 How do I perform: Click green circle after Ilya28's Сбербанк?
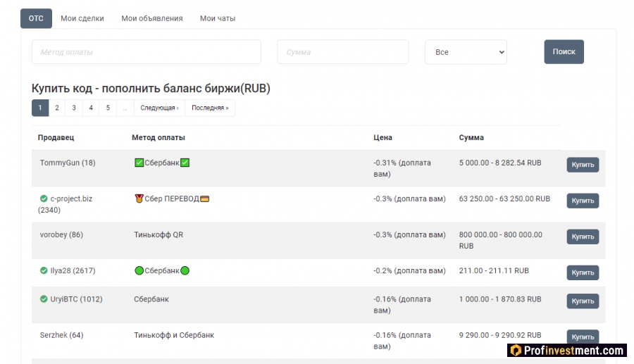tap(185, 270)
